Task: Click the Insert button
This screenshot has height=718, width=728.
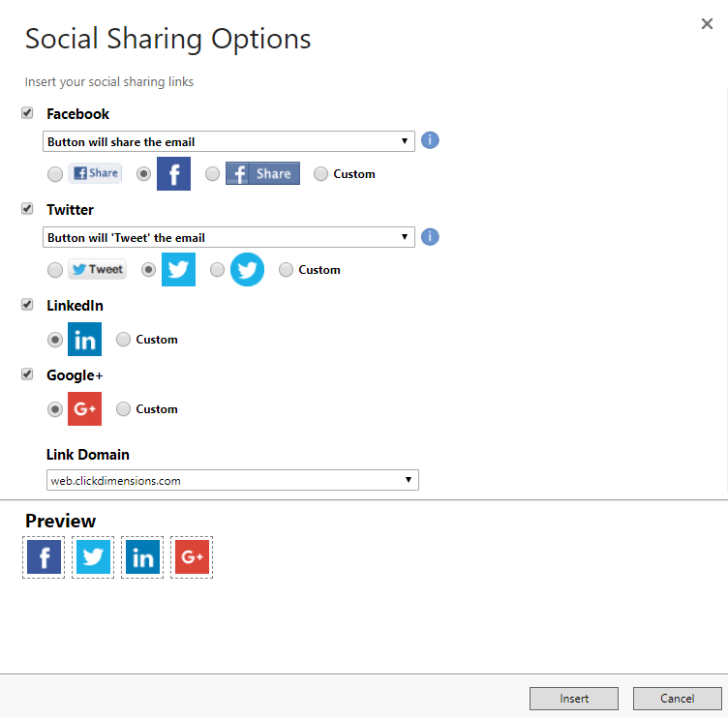Action: tap(574, 699)
